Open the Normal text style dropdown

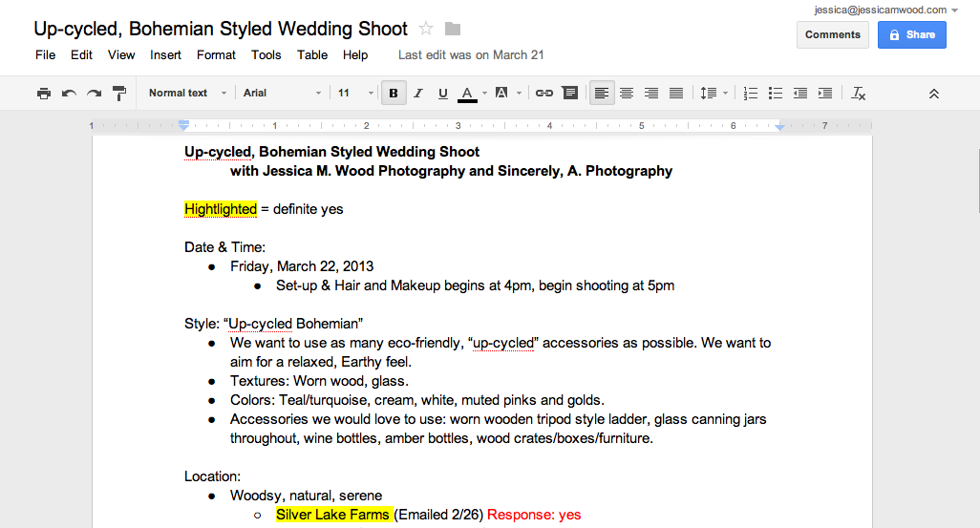click(187, 94)
